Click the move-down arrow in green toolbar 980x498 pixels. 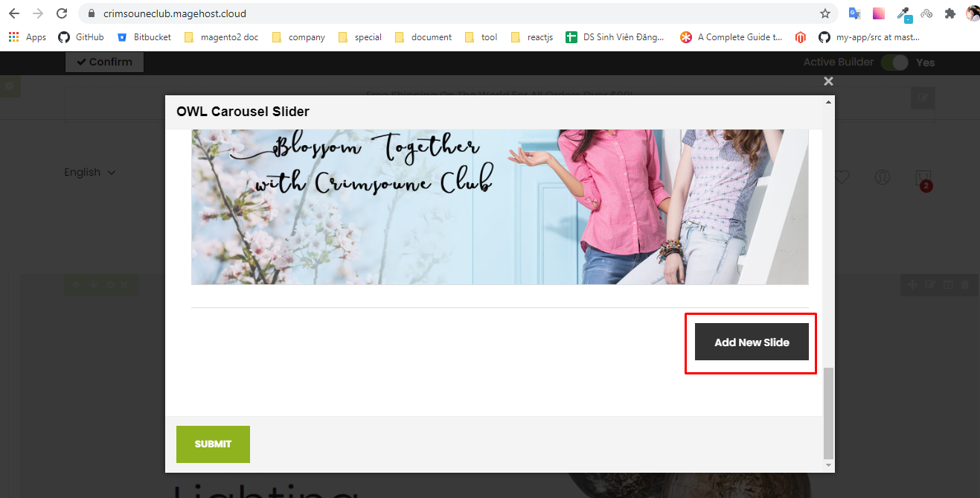[x=93, y=284]
